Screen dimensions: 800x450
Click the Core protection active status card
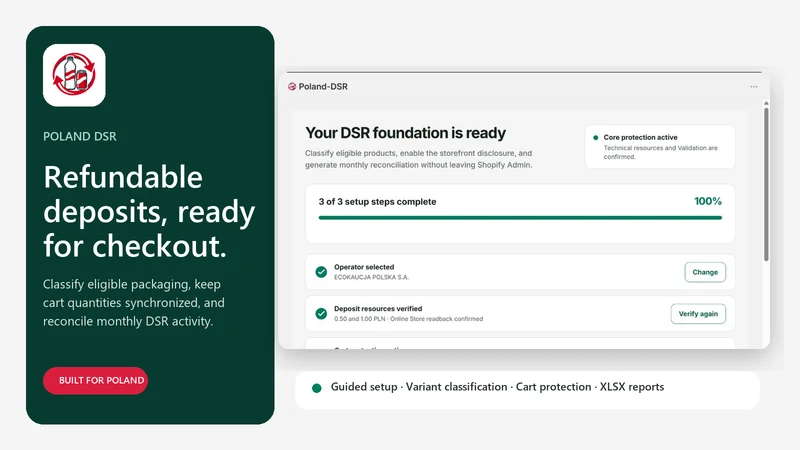pos(660,146)
